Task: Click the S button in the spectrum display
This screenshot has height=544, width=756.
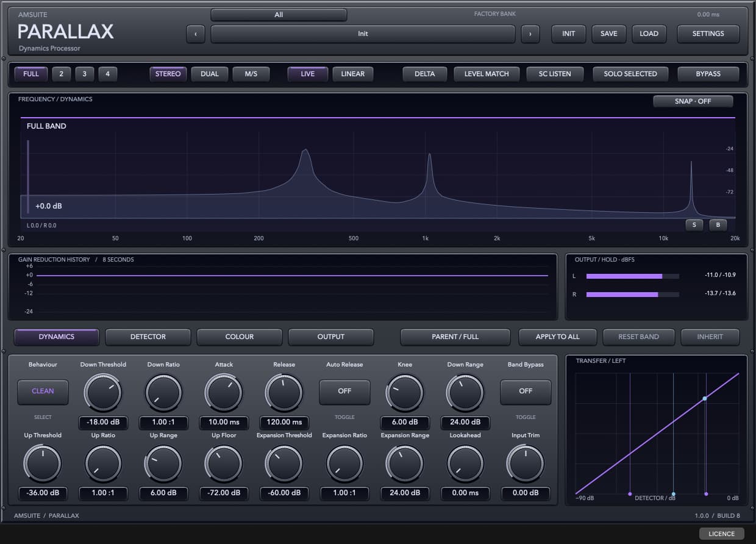Action: tap(694, 225)
